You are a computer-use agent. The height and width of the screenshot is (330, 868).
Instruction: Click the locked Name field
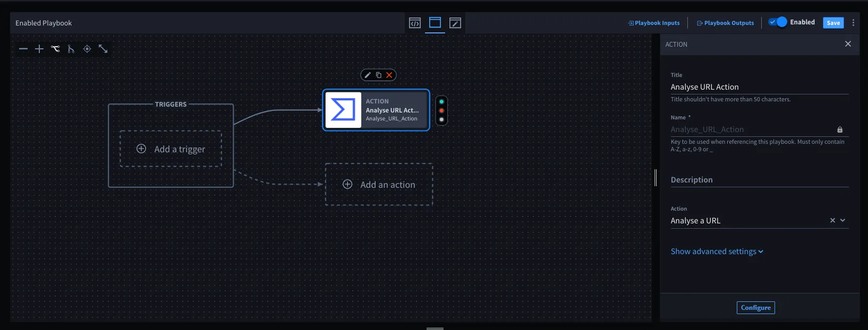pyautogui.click(x=760, y=129)
